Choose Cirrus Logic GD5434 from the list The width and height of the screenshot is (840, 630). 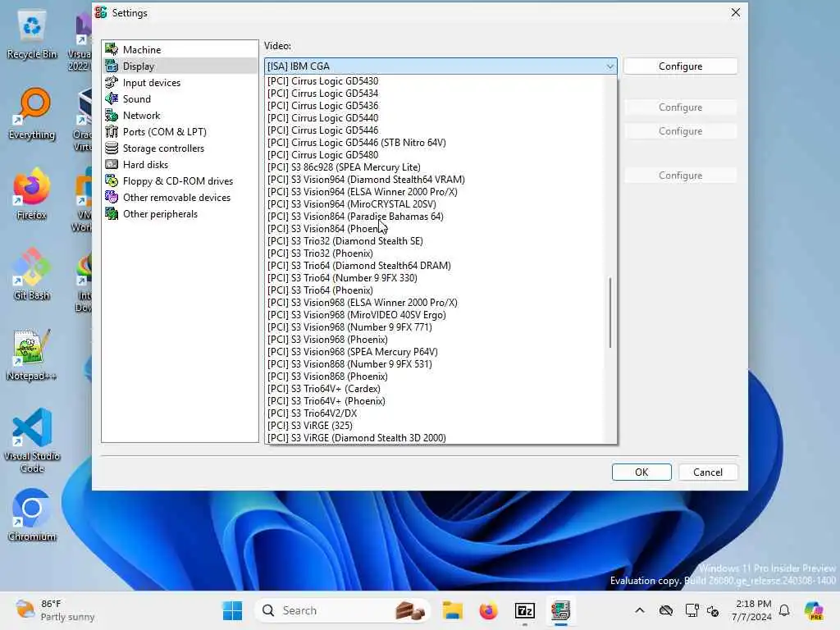click(x=435, y=94)
